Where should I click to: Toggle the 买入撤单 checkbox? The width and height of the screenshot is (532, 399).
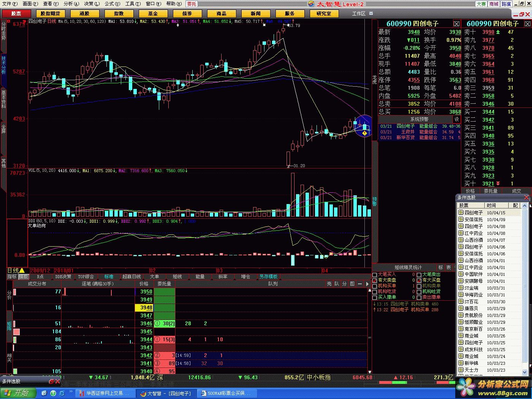[x=375, y=298]
